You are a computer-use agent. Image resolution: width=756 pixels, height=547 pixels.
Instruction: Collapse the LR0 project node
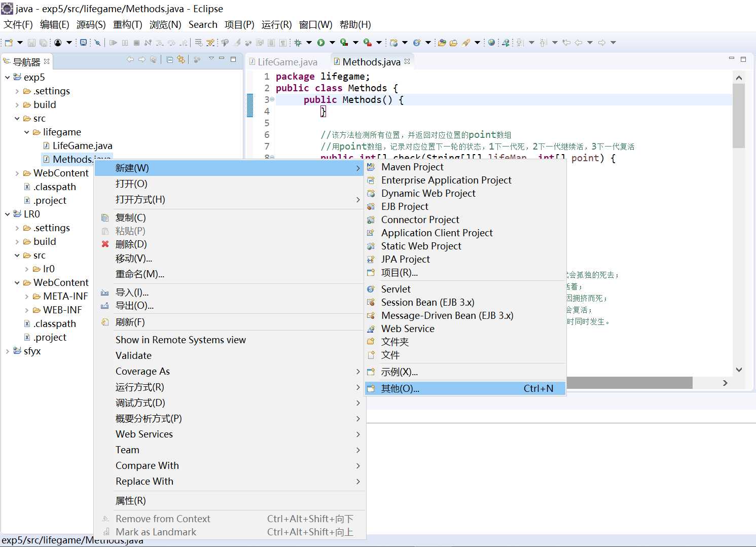[x=8, y=214]
